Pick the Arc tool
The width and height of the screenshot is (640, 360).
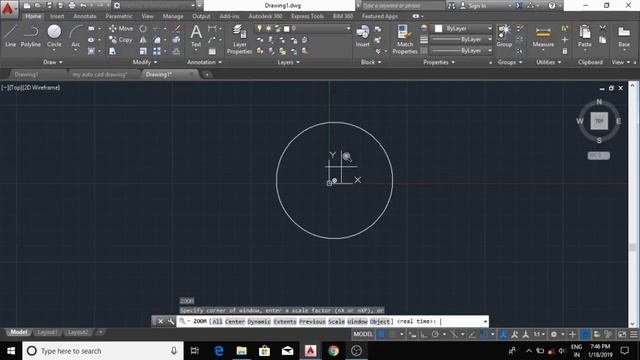point(76,37)
